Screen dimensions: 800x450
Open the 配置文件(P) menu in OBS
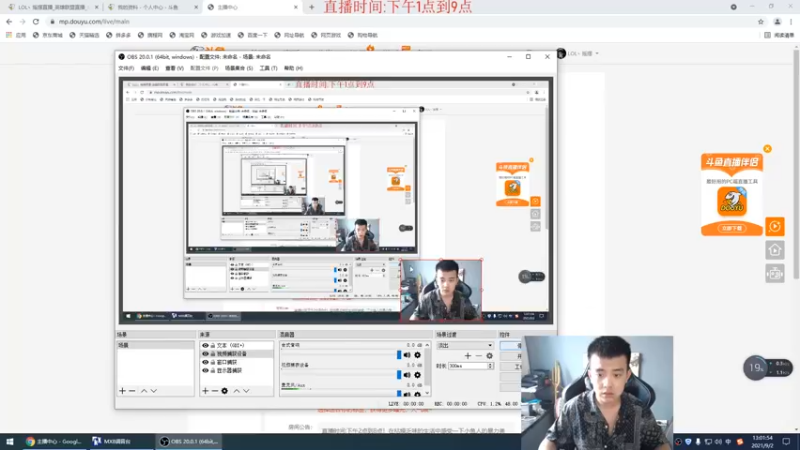[x=204, y=68]
